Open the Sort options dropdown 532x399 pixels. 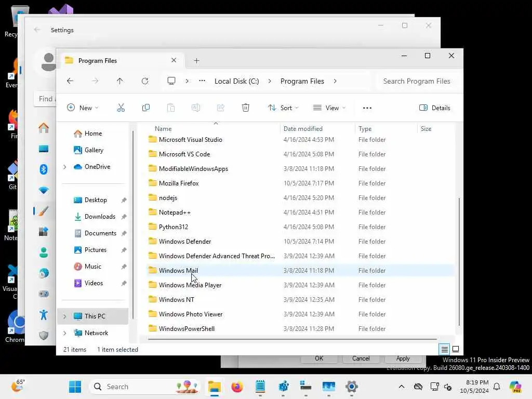(283, 108)
